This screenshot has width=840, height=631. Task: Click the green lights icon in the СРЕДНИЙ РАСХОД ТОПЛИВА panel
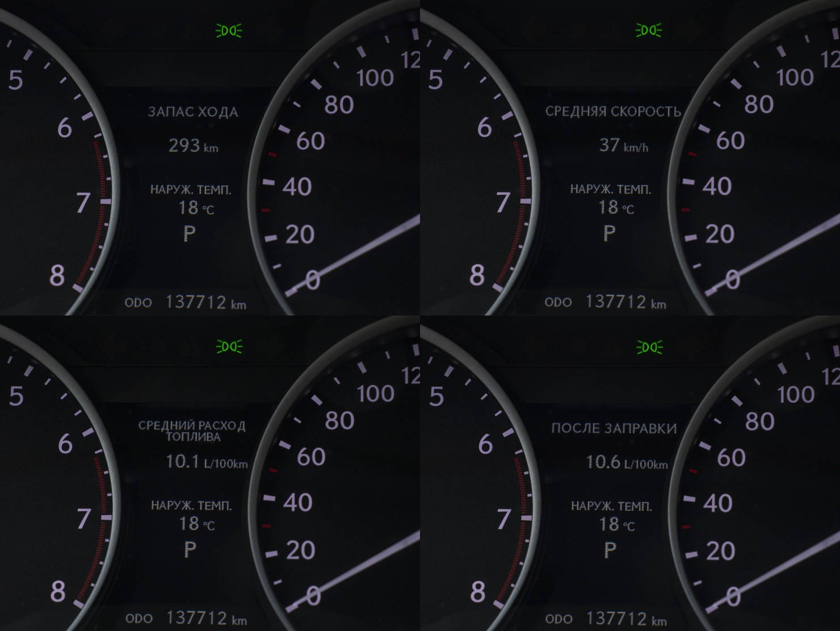coord(229,346)
